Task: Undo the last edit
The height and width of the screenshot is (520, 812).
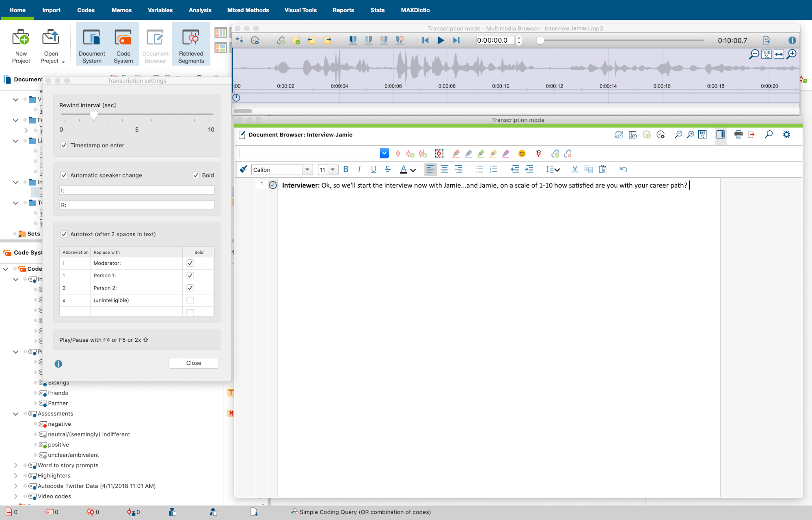Action: (x=624, y=169)
